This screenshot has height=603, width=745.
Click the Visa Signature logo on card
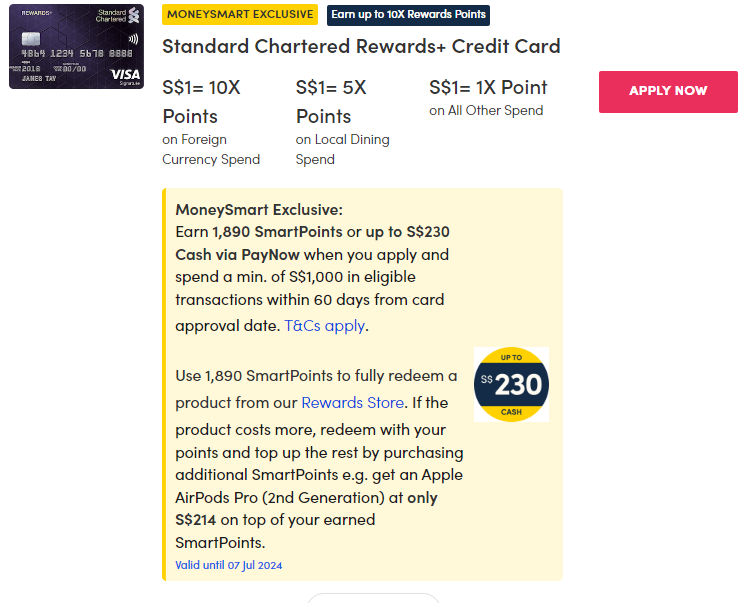click(x=125, y=75)
